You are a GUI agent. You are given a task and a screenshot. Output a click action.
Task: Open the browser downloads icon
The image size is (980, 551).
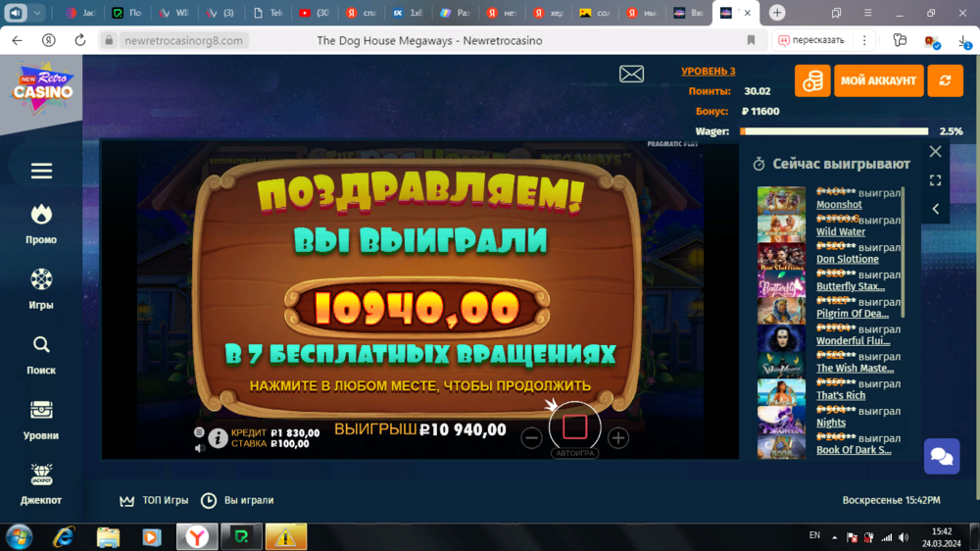point(963,41)
